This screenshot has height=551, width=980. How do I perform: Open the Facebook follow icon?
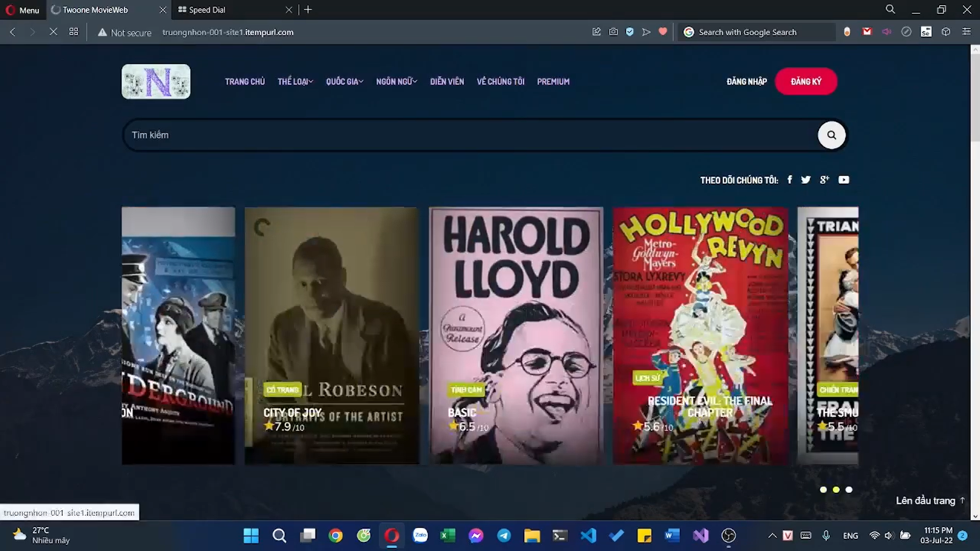[x=790, y=180]
